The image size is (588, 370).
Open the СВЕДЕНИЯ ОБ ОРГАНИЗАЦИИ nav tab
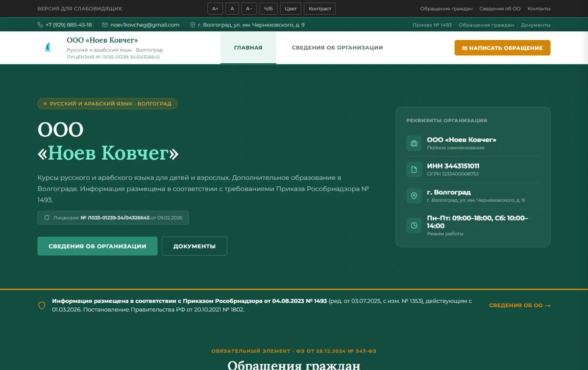(x=337, y=48)
